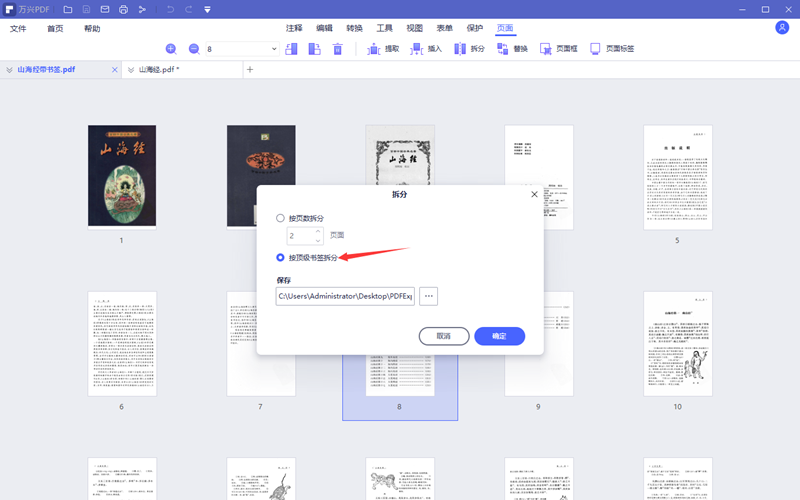Open the 页面框 page box tool
This screenshot has height=500, width=800.
(559, 49)
